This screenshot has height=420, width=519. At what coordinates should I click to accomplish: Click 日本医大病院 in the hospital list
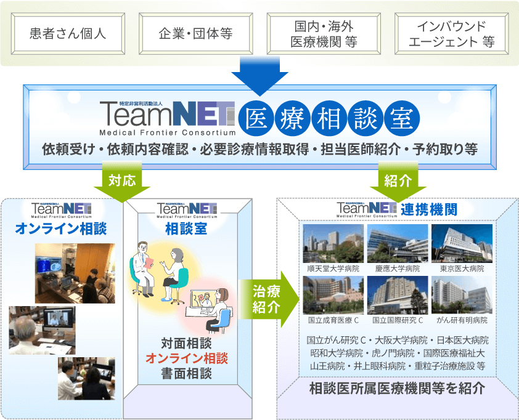tap(462, 340)
